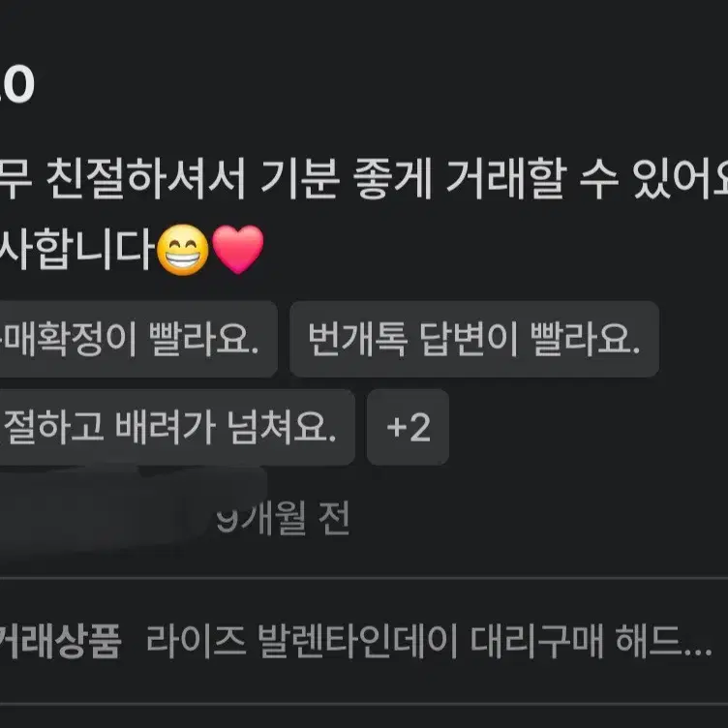Click the word 친절하셔서 in the review

pyautogui.click(x=145, y=179)
